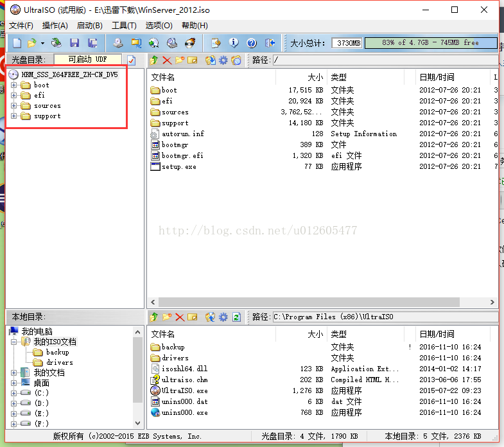Click the dropdown arrow beside the open icon

42,43
